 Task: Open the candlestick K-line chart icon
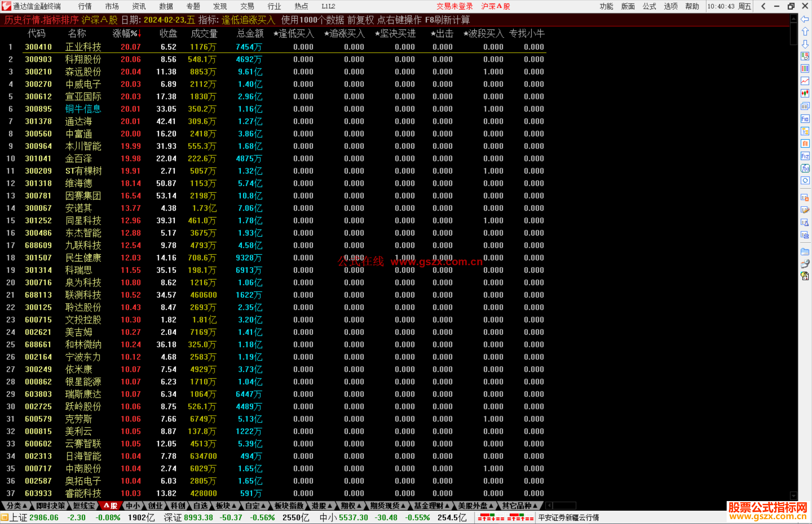(805, 94)
